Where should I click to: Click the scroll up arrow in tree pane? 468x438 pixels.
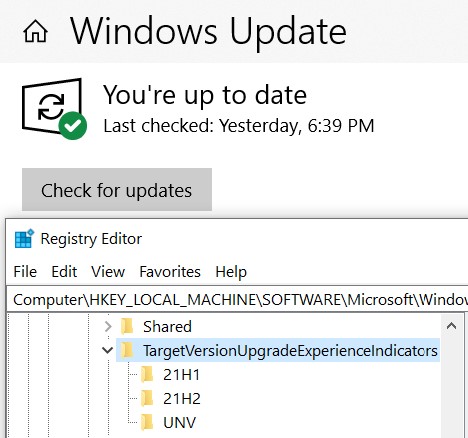(451, 326)
